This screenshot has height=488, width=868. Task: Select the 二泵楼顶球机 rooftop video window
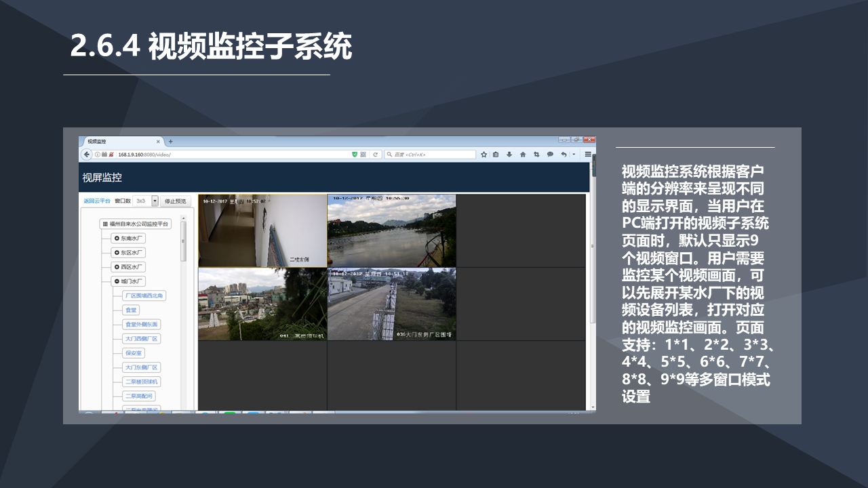262,304
